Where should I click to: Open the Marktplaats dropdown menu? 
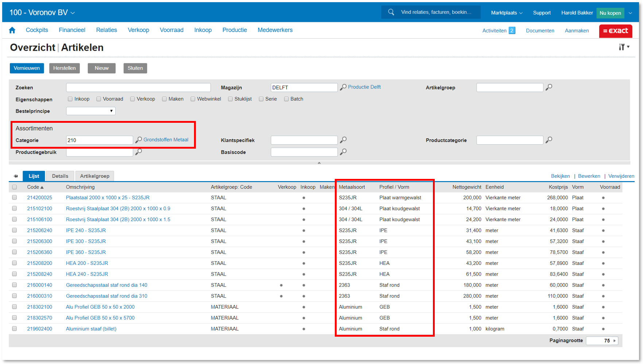[506, 13]
